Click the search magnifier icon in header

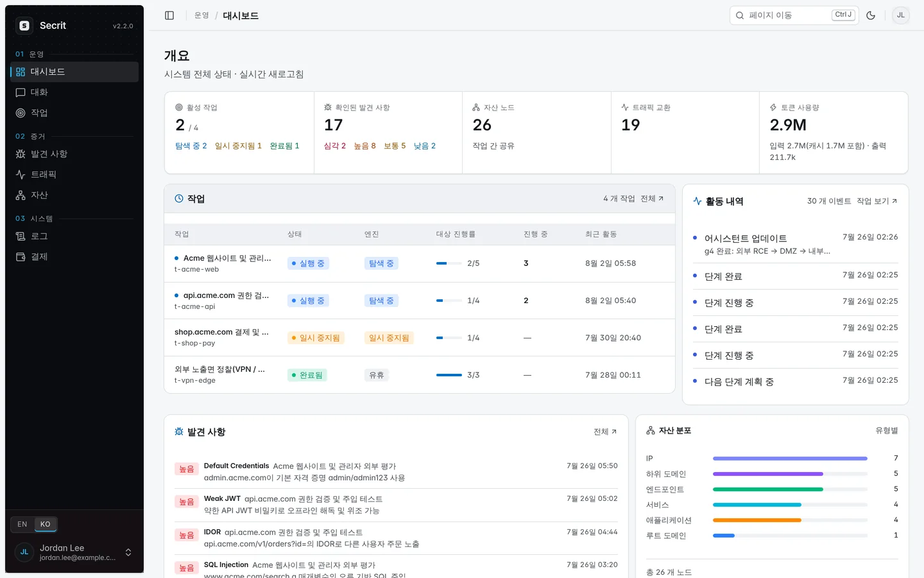pos(740,15)
